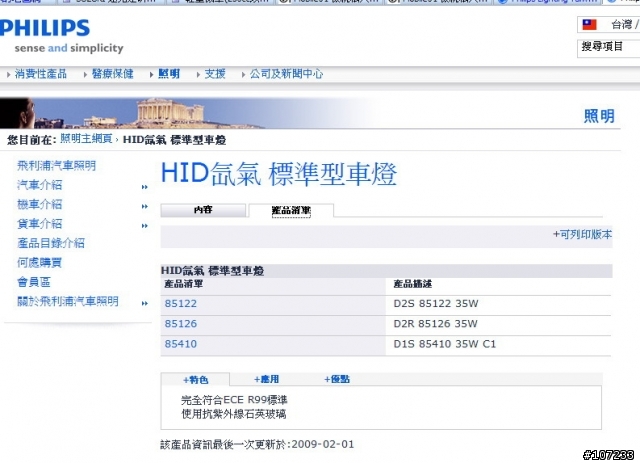Expand the arrow beside 貨車介紹
640x463 pixels.
pos(144,226)
